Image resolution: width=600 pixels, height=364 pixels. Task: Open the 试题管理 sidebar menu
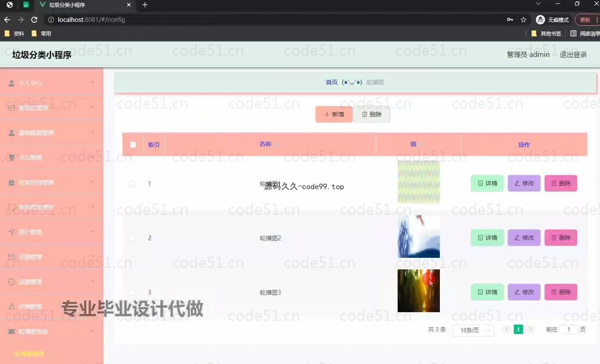(x=51, y=282)
